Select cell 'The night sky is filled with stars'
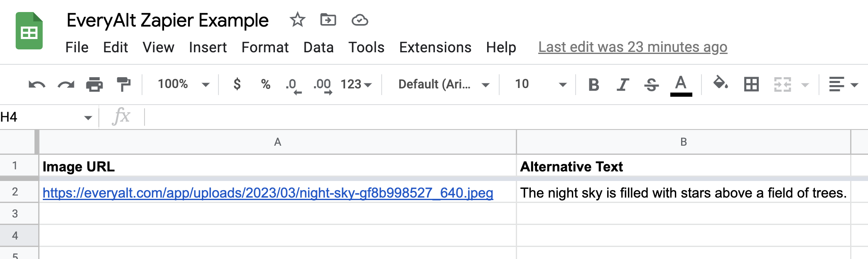Image resolution: width=868 pixels, height=259 pixels. click(684, 192)
